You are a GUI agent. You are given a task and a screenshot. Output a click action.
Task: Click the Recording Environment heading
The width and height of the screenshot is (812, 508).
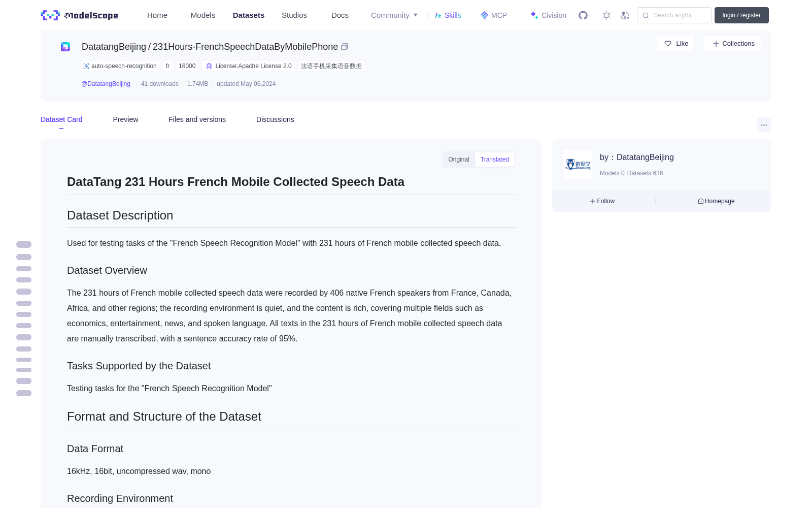(x=120, y=498)
